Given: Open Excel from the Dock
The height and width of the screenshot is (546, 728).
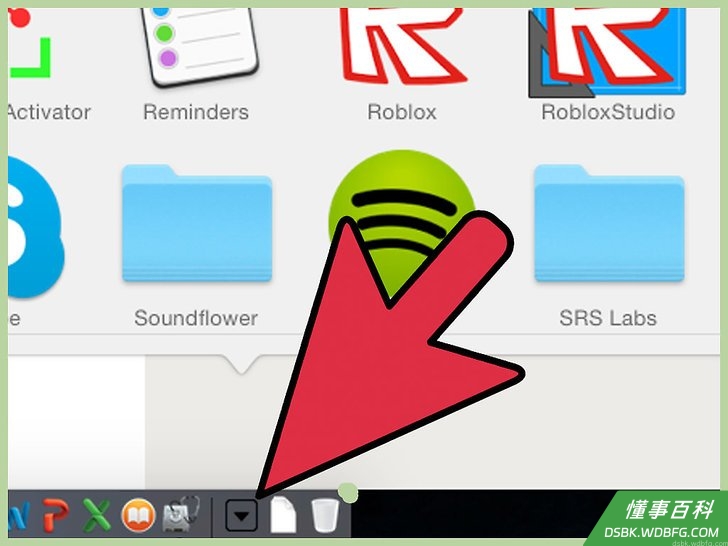Looking at the screenshot, I should pyautogui.click(x=97, y=514).
